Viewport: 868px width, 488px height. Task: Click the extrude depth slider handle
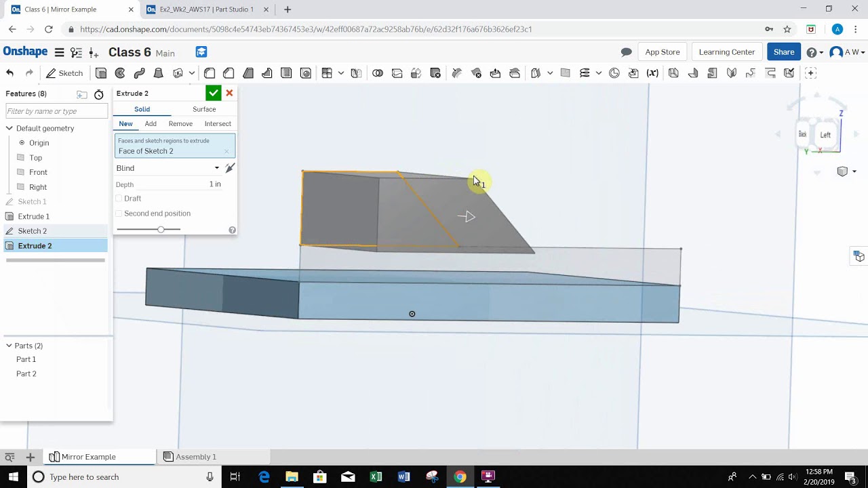161,230
